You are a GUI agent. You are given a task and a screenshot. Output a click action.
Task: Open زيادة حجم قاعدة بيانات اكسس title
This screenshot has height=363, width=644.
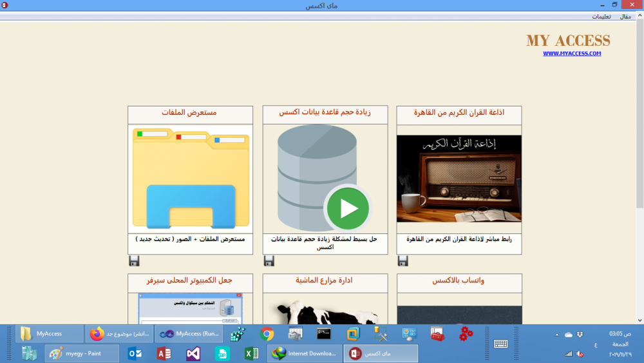(x=325, y=112)
